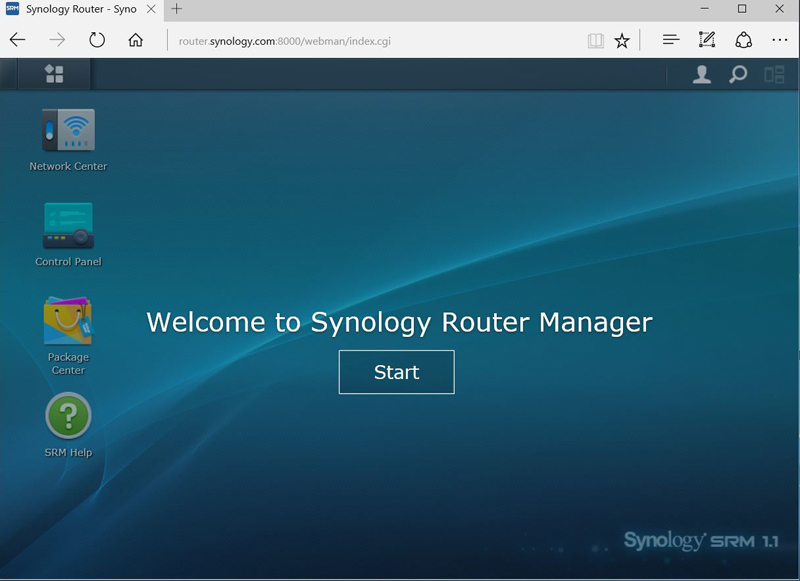Click the Welcome to Synology Router Manager heading
Screen dimensions: 800x581
point(399,322)
